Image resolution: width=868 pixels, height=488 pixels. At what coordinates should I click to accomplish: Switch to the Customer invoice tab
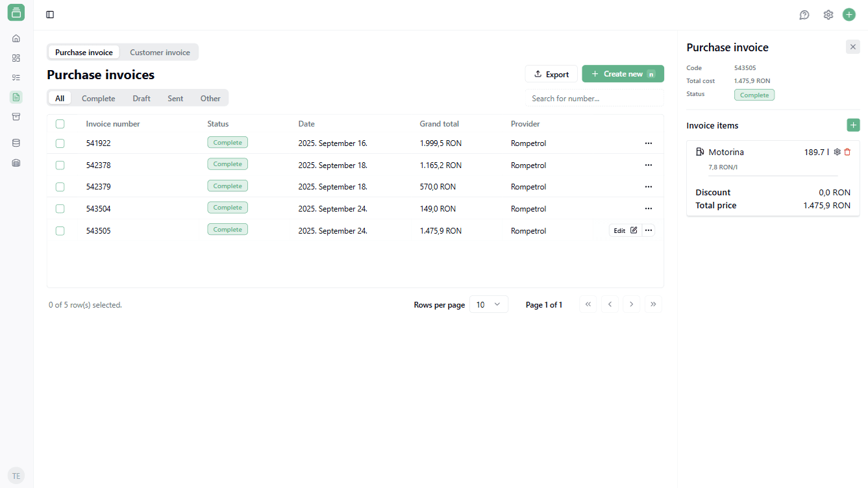point(160,53)
